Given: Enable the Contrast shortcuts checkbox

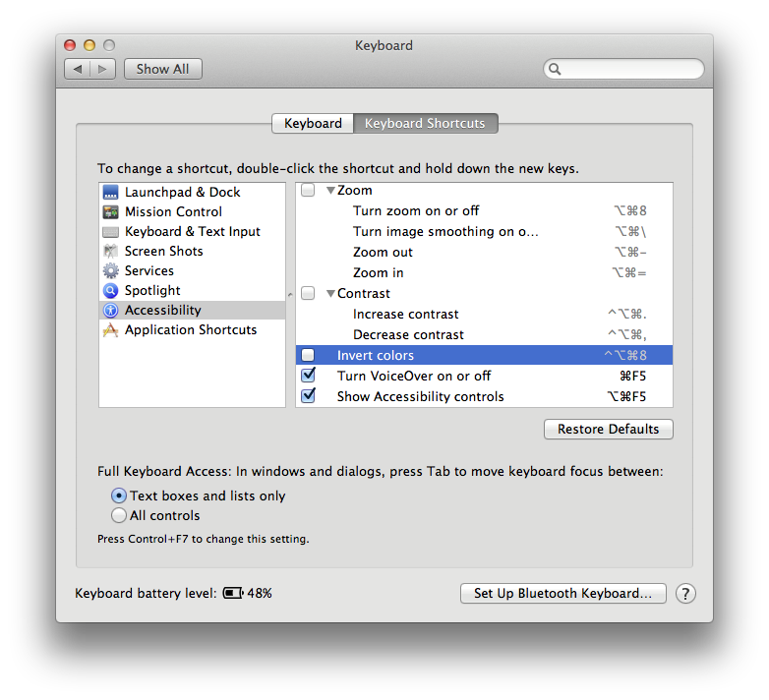Looking at the screenshot, I should point(308,293).
